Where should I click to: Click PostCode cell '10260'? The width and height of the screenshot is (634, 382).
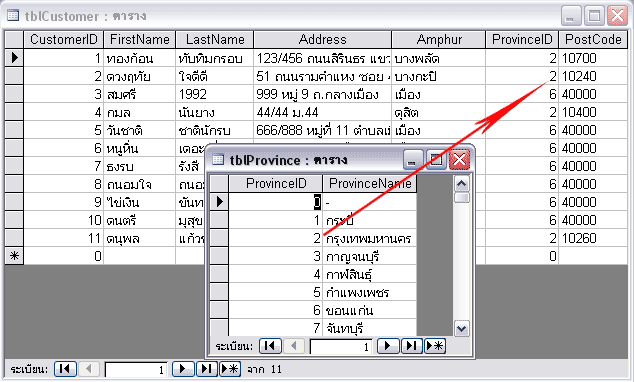click(593, 238)
